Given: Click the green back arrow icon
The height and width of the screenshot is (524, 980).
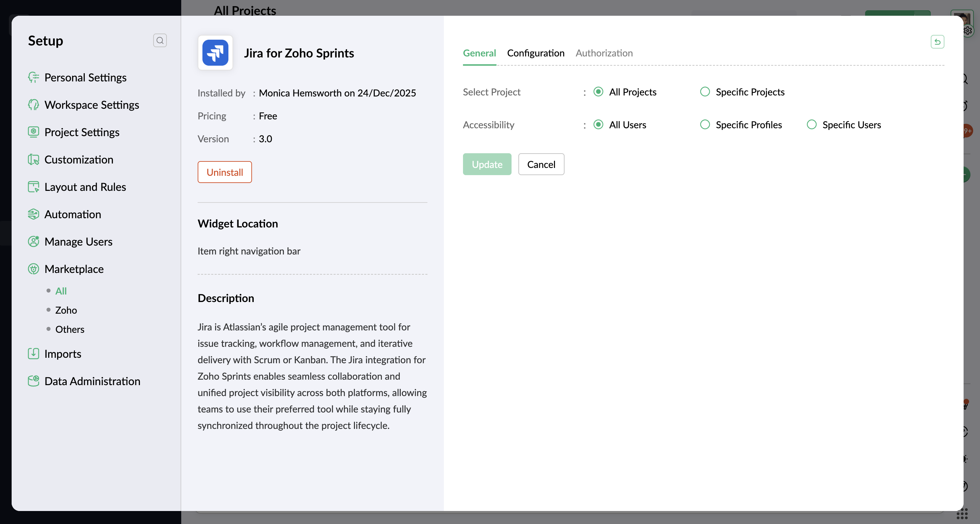Looking at the screenshot, I should tap(937, 42).
